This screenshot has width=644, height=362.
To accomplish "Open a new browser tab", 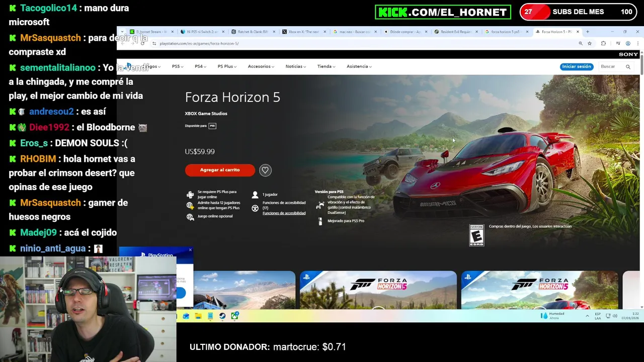I will 587,32.
